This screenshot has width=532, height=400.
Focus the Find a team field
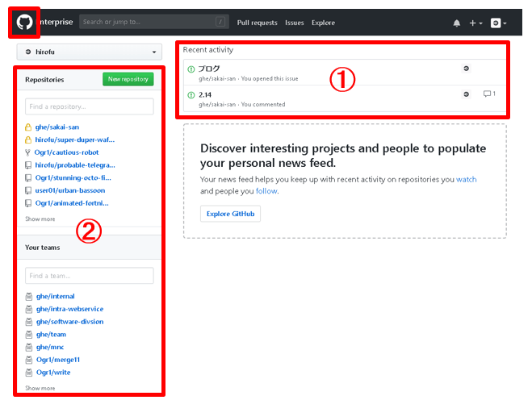[x=90, y=276]
